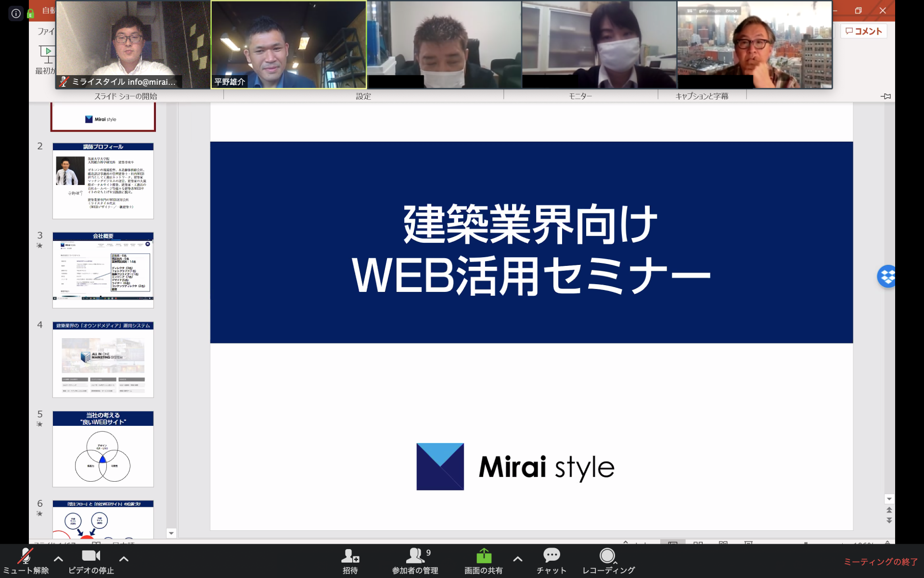Open audio options arrow next to mute
Screen dimensions: 924x578
point(58,559)
